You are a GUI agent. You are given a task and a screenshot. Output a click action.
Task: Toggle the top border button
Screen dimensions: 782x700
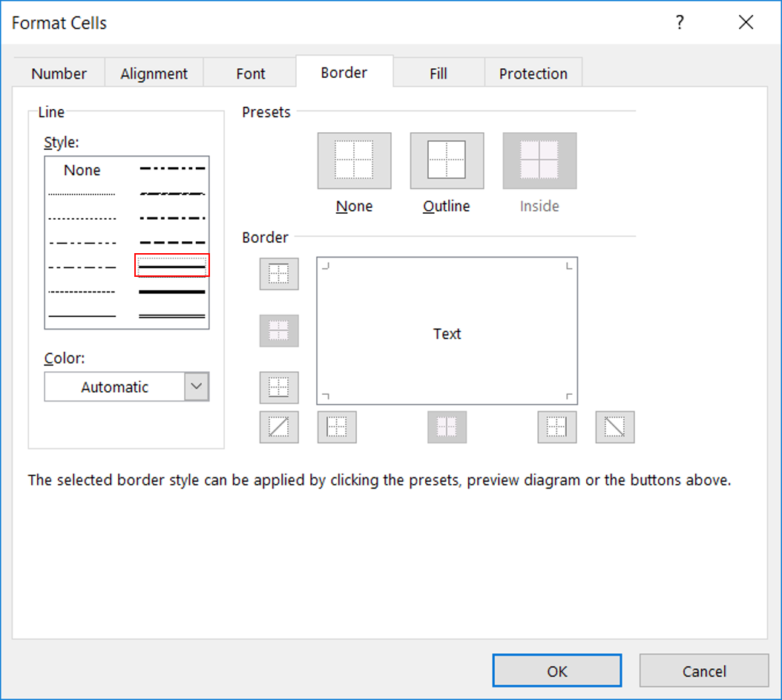pos(279,274)
